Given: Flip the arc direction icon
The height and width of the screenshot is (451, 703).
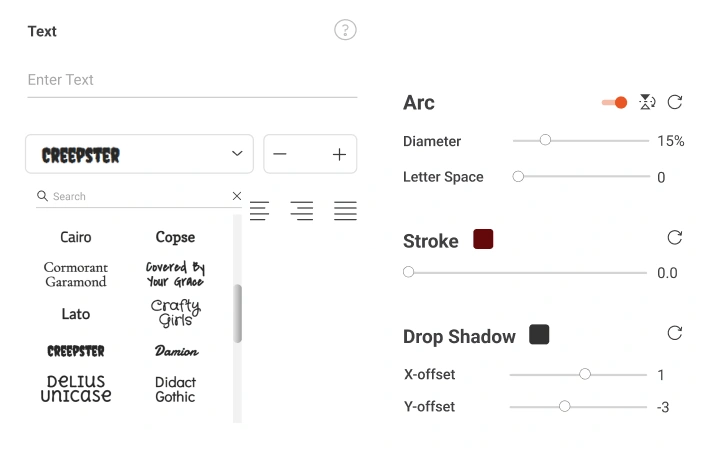Looking at the screenshot, I should tap(647, 102).
